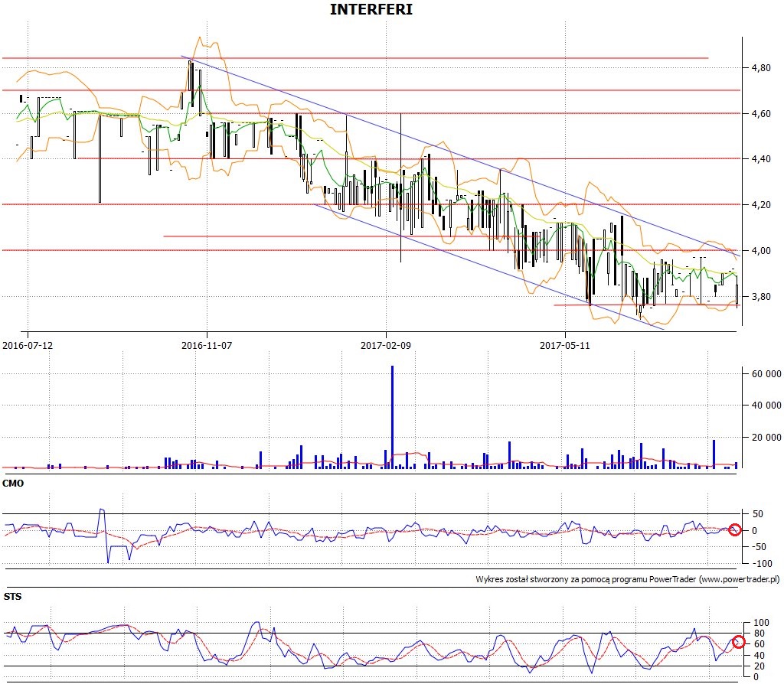784x684 pixels.
Task: Click the 4,60 price axis label
Action: point(760,113)
